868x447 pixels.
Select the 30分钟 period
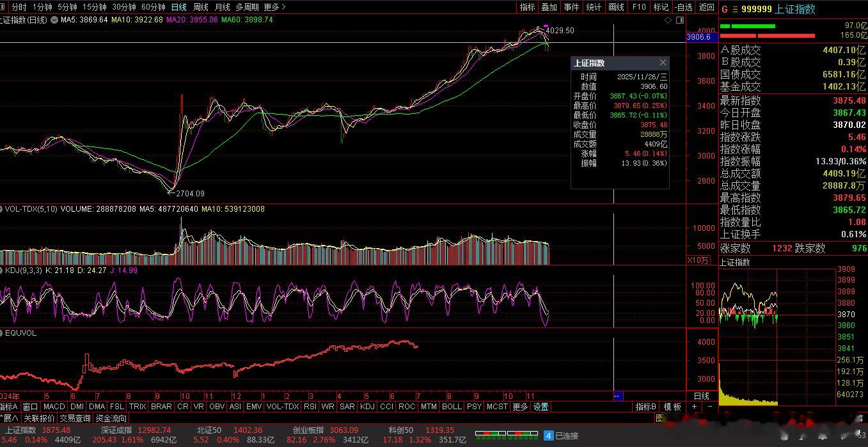coord(123,7)
